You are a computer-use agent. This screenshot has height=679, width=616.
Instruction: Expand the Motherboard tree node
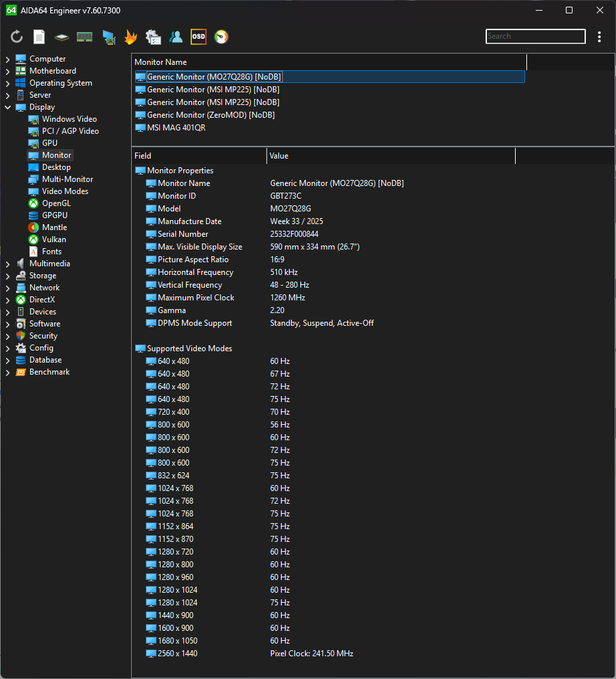[7, 71]
